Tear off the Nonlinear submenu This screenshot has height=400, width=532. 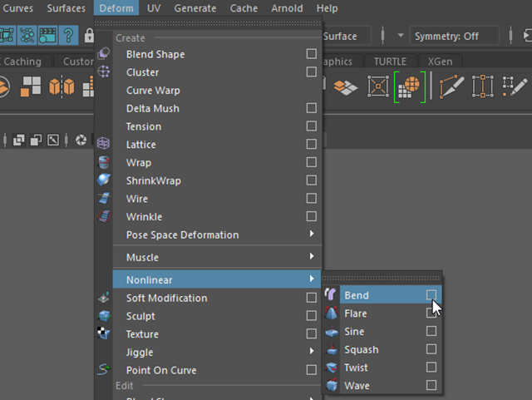382,278
